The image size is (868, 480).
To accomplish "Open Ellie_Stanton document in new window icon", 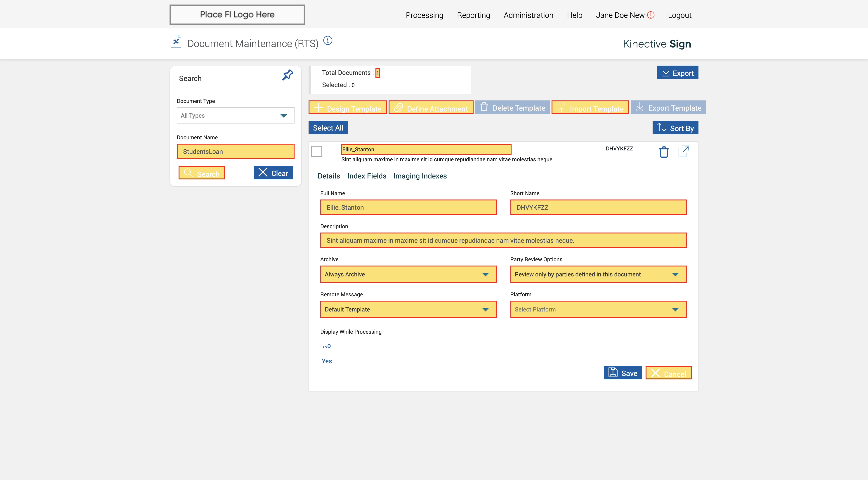I will tap(684, 151).
